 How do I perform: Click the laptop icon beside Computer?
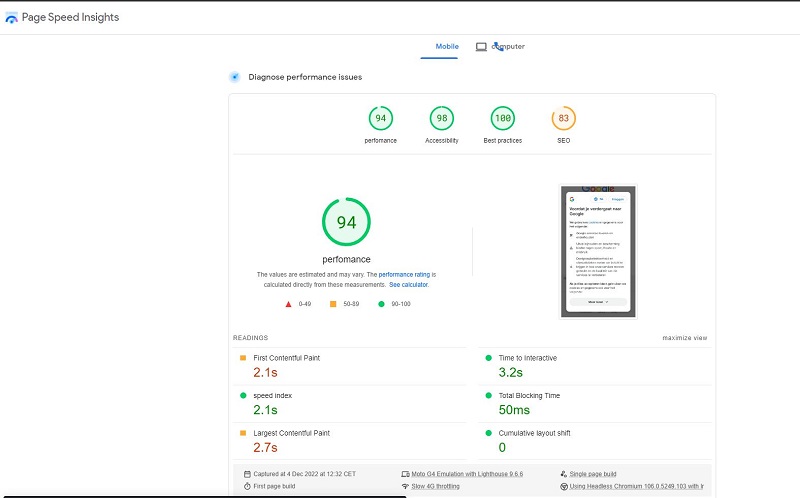[x=481, y=47]
